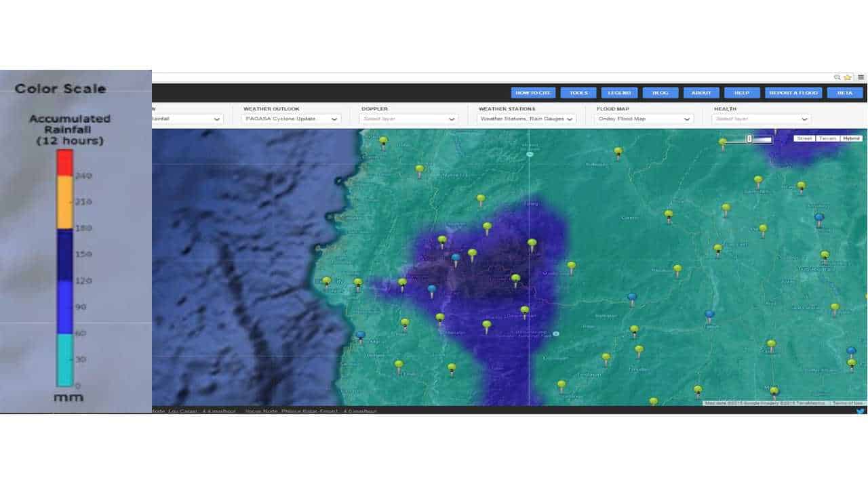This screenshot has height=488, width=868.
Task: Click the browser bookmark star icon
Action: tap(848, 77)
